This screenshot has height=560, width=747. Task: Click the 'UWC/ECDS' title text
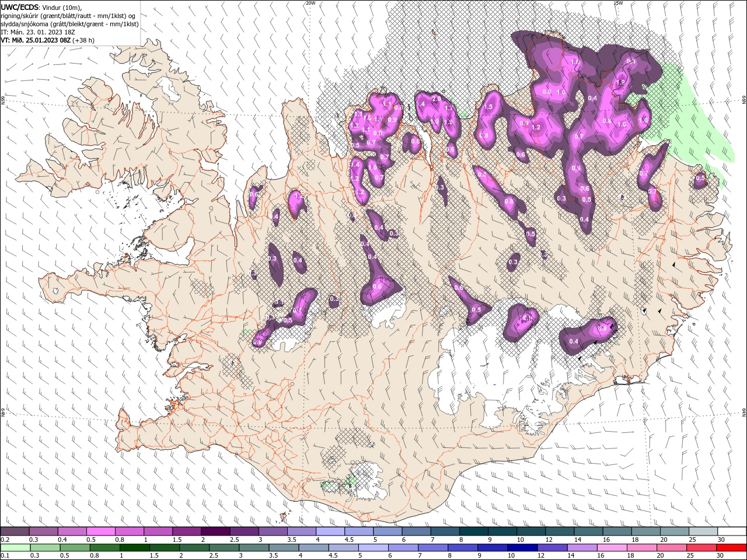pyautogui.click(x=20, y=7)
